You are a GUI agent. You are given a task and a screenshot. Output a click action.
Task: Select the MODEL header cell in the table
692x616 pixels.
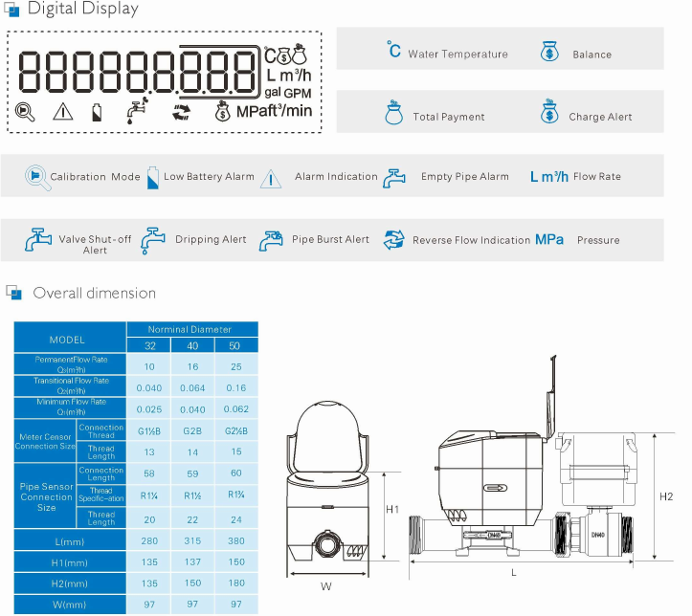click(67, 339)
